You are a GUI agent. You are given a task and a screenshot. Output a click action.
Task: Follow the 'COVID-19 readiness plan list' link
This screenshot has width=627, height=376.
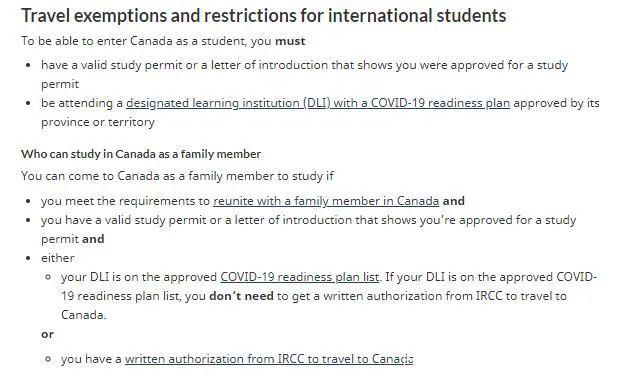point(300,277)
